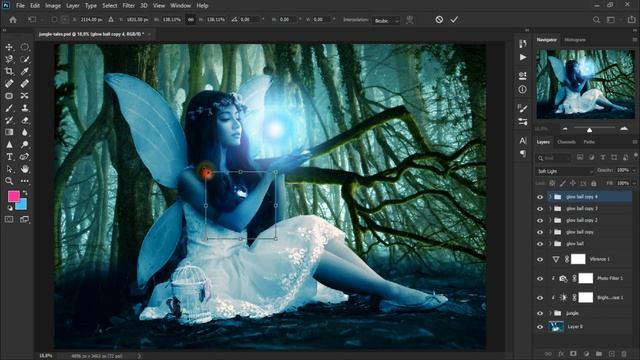This screenshot has height=360, width=640.
Task: Expand the jungle group
Action: coord(550,313)
